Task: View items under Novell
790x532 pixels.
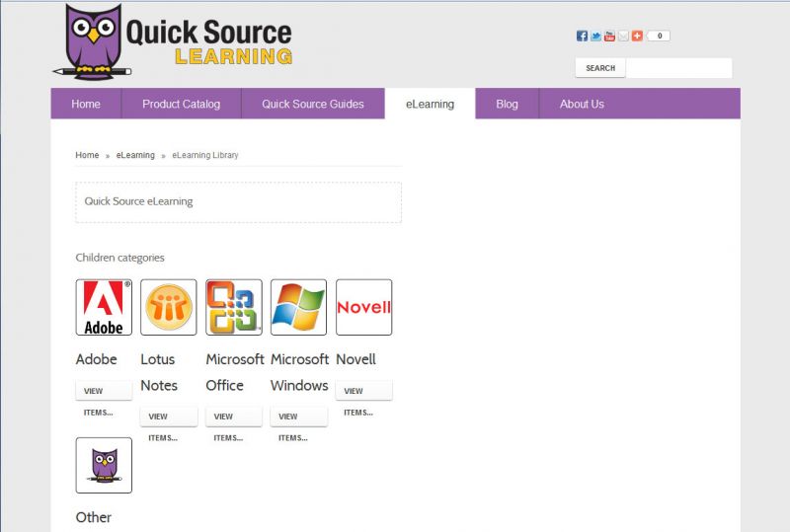Action: click(363, 391)
